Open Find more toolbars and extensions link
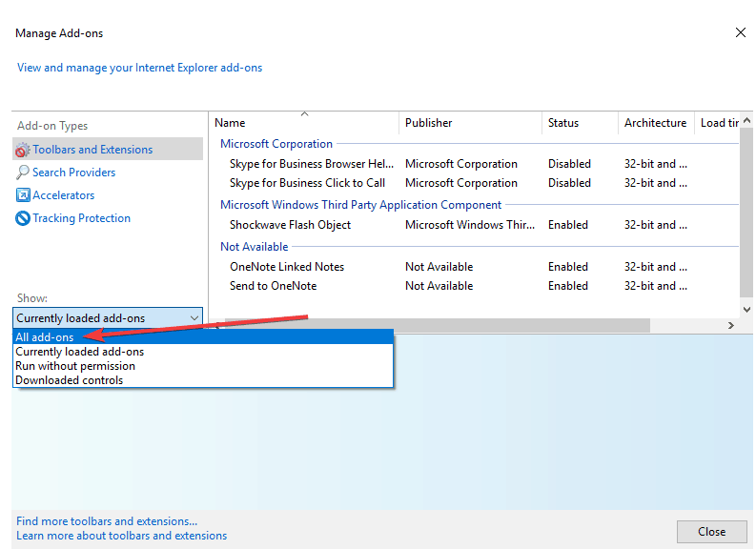This screenshot has width=756, height=549. 107,521
